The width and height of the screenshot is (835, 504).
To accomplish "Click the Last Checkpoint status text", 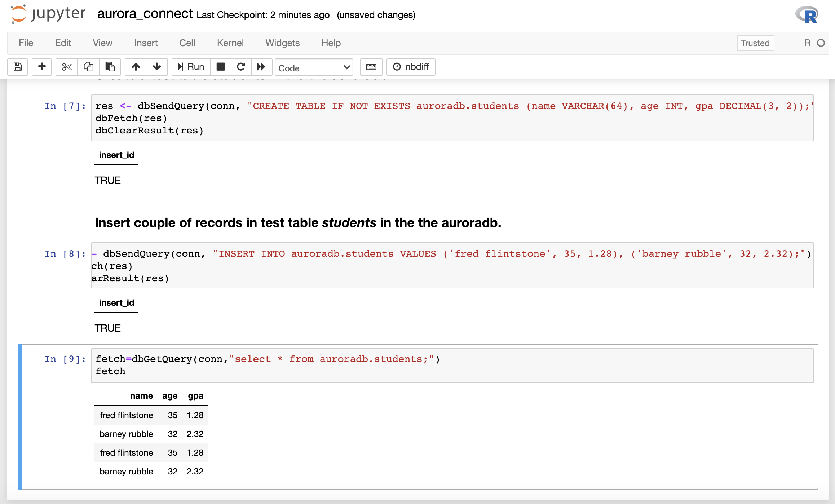I will tap(263, 15).
